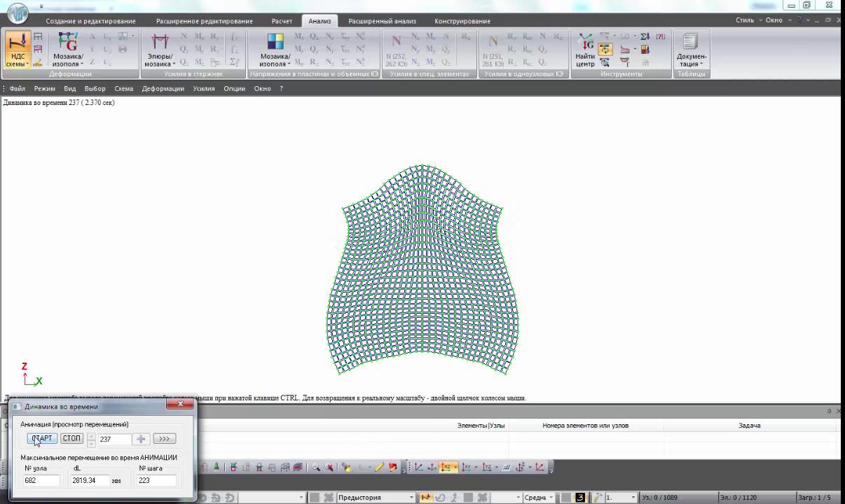The image size is (845, 504).
Task: Click the colored Мозаика/изополя stress icon
Action: coord(275,49)
